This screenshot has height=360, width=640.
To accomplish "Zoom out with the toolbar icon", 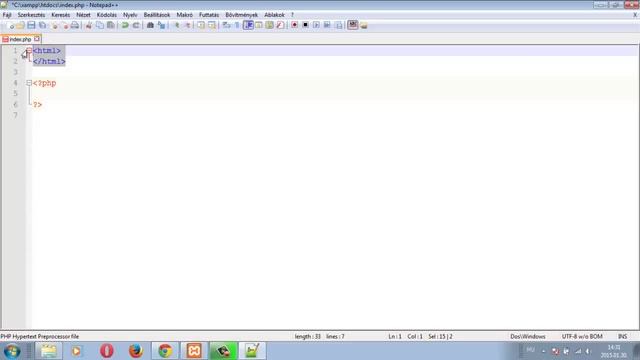I will click(x=187, y=25).
